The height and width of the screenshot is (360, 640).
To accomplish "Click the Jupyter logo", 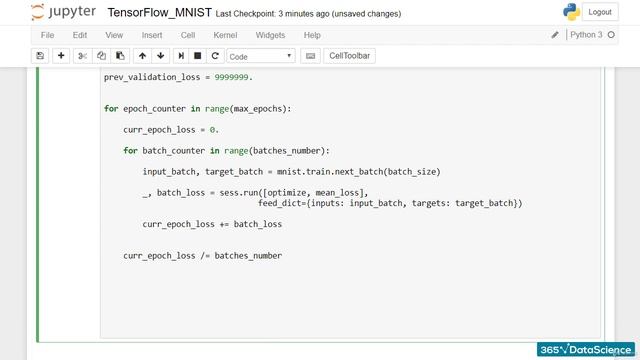I will click(63, 12).
